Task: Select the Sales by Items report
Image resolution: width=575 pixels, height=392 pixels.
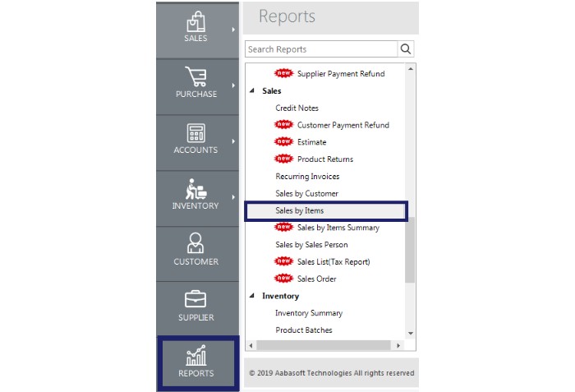Action: click(326, 210)
